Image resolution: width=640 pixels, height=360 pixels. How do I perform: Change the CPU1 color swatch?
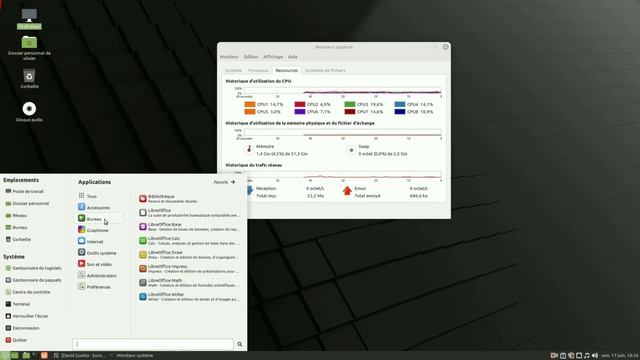pyautogui.click(x=250, y=104)
